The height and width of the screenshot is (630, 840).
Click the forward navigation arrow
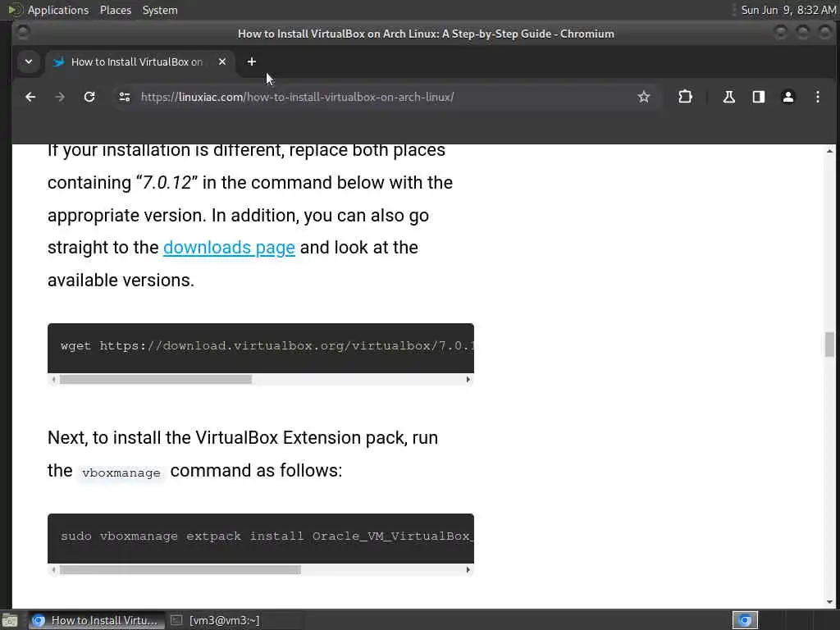point(60,97)
